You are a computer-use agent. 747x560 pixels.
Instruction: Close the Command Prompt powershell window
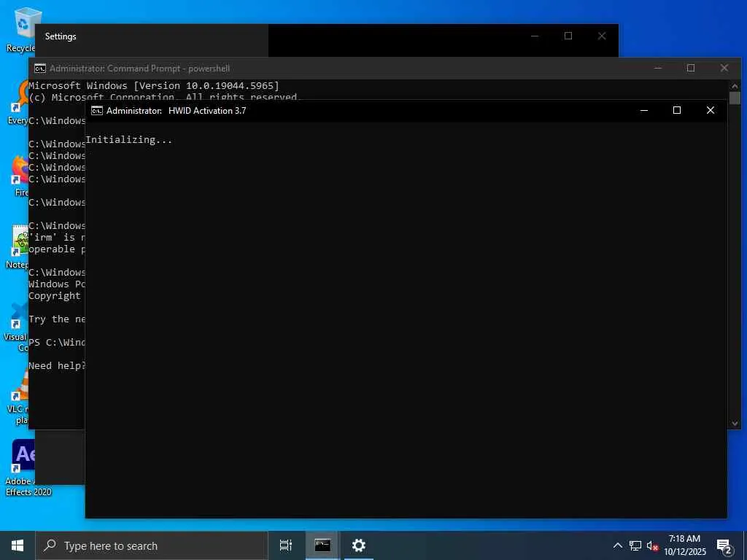(x=724, y=68)
